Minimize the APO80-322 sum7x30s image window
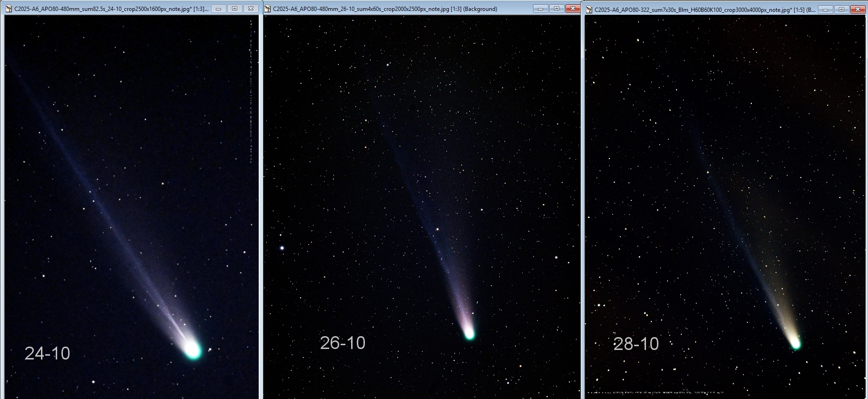The width and height of the screenshot is (868, 399). (825, 10)
